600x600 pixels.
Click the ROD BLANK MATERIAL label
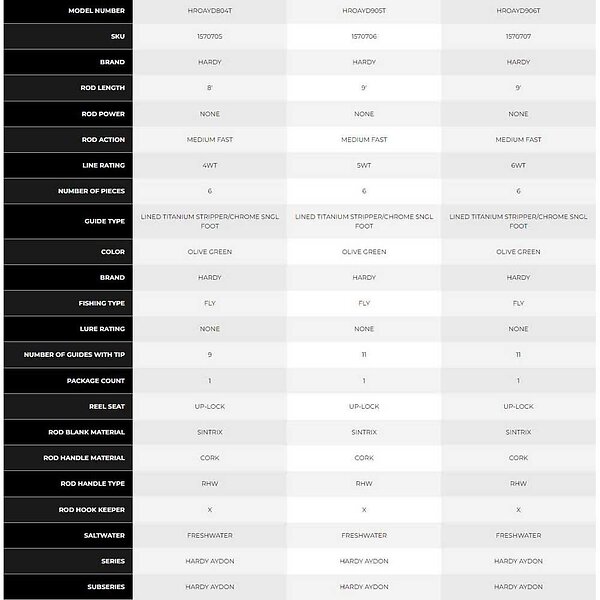coord(88,432)
